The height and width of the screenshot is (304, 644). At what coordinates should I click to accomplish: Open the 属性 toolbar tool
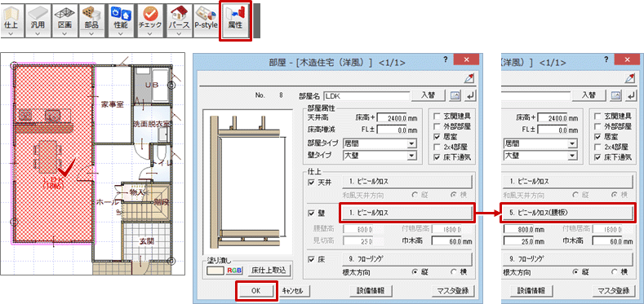coord(235,20)
